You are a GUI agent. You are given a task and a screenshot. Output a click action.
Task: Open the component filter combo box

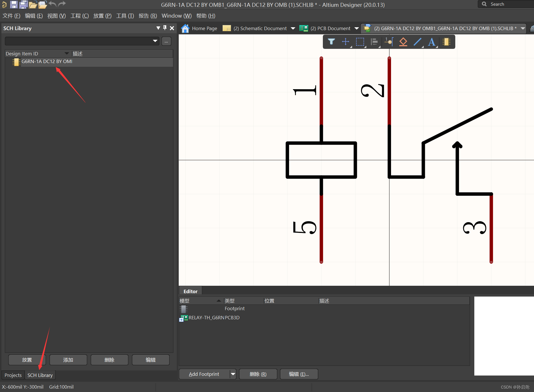pyautogui.click(x=82, y=41)
